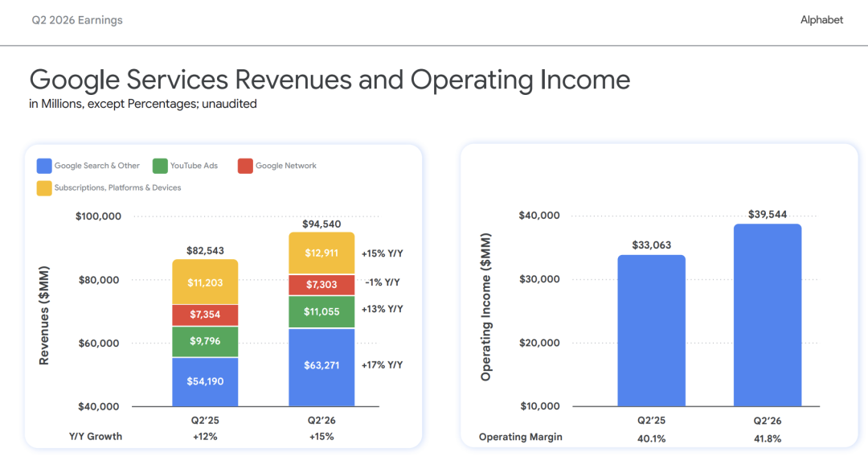Image resolution: width=868 pixels, height=465 pixels.
Task: Click the "Google Search & Other" legend label
Action: pyautogui.click(x=97, y=166)
